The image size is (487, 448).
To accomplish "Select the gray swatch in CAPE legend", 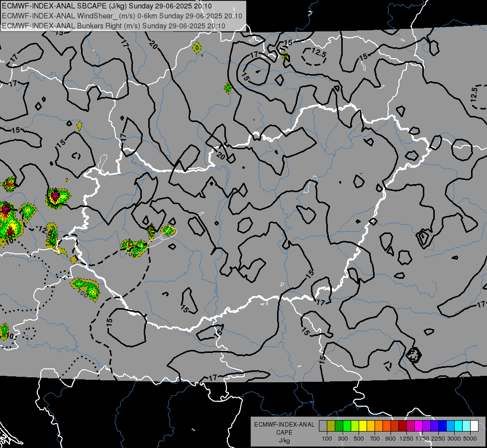I will [323, 426].
